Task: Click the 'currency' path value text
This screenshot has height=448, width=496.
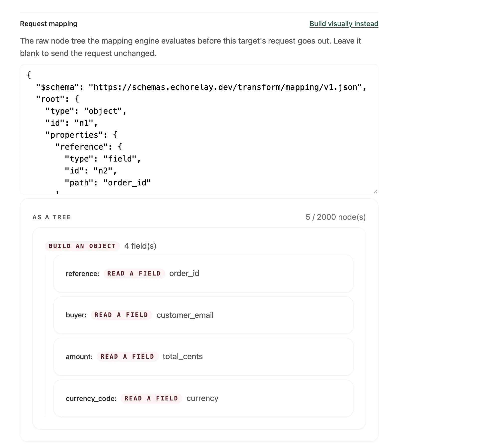Action: [202, 398]
